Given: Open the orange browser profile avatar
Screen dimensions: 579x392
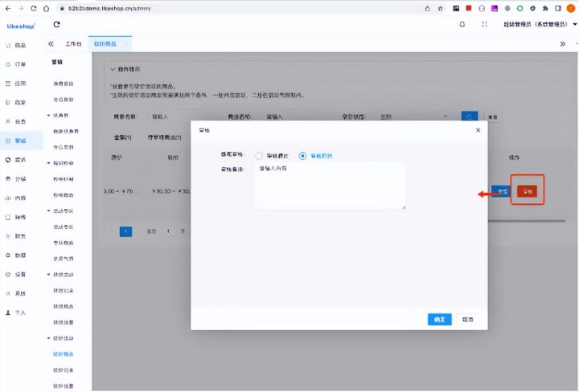Looking at the screenshot, I should (x=570, y=8).
